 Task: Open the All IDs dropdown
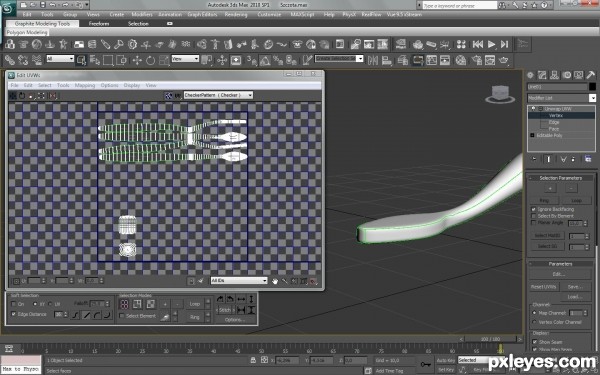coord(239,280)
